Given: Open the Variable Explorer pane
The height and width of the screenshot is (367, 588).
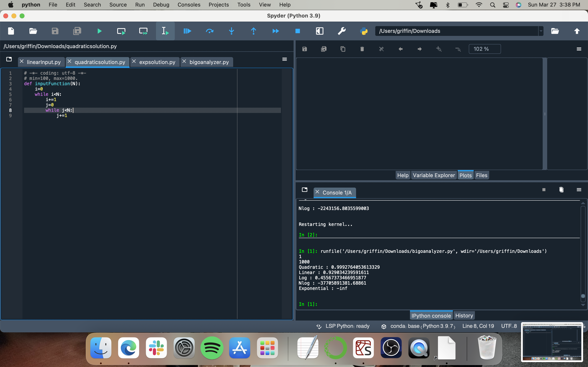Looking at the screenshot, I should click(x=434, y=175).
